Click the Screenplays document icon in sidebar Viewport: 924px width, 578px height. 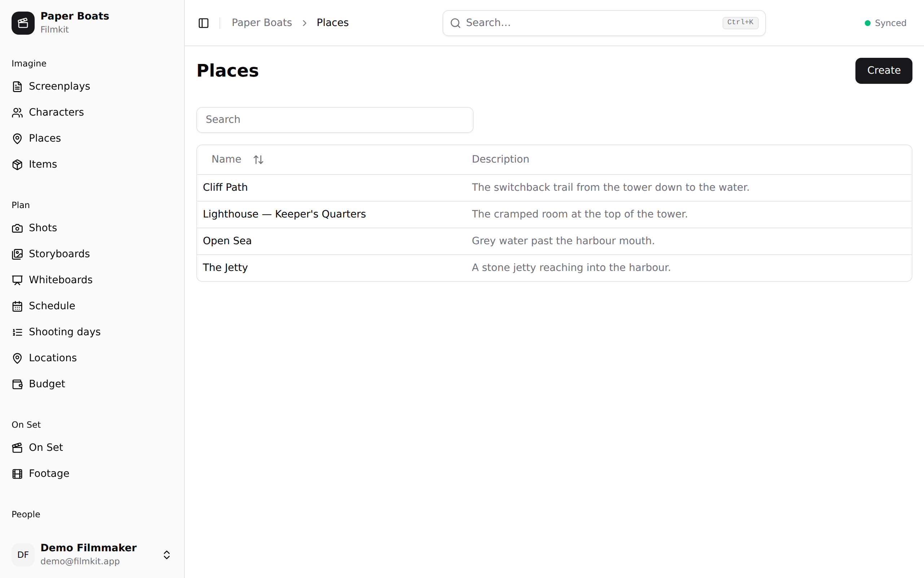17,86
